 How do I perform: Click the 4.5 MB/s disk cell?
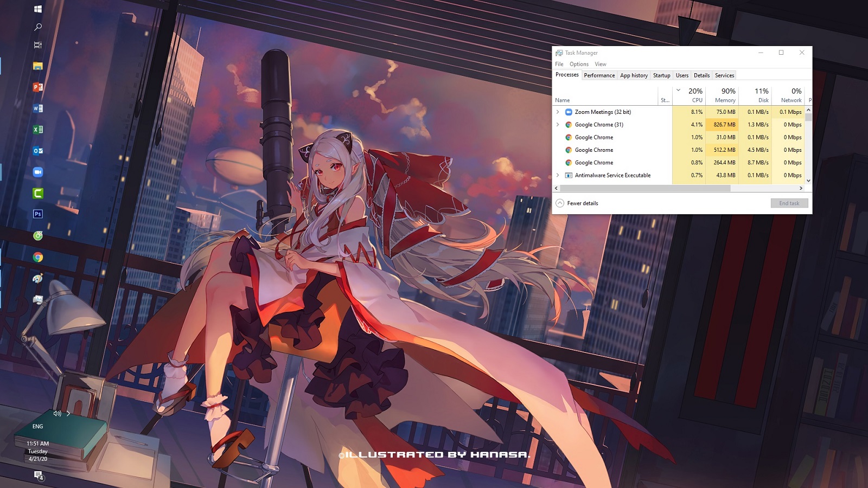[x=755, y=150]
